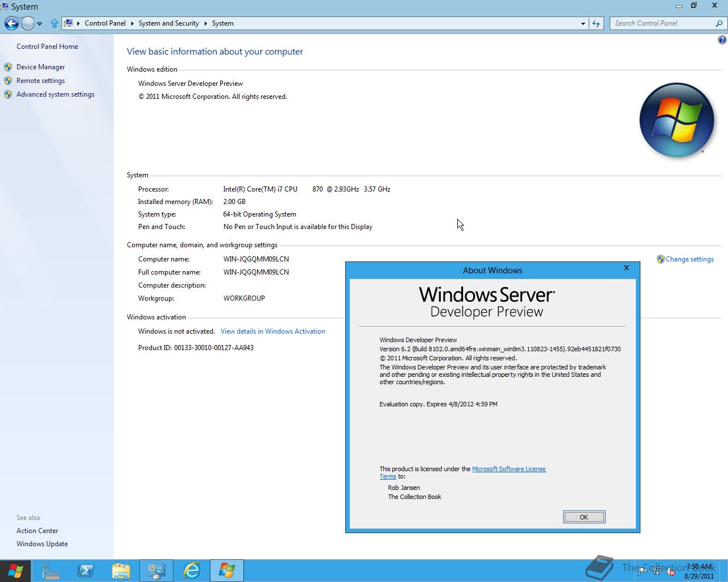Open File Explorer from taskbar

pos(121,571)
